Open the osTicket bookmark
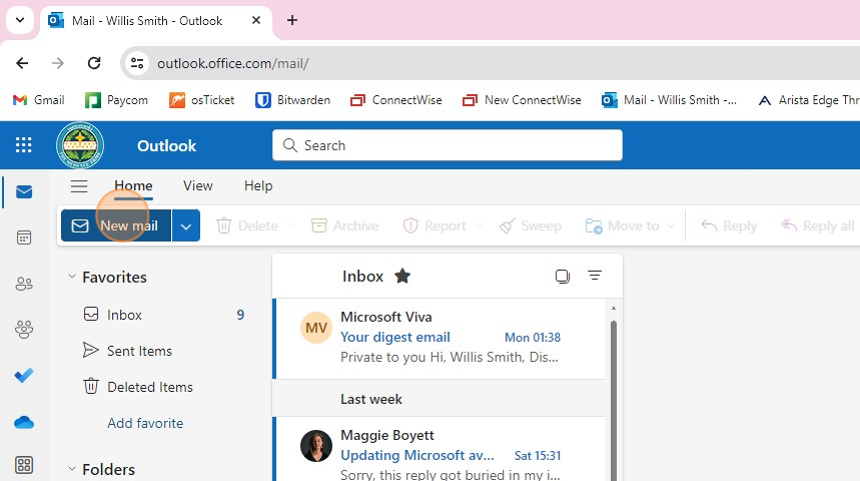The height and width of the screenshot is (481, 860). point(201,100)
